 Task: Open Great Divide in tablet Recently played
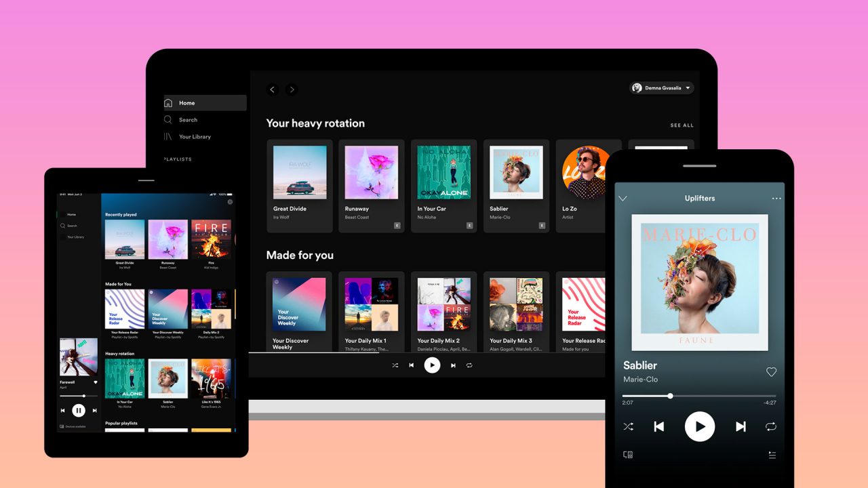pos(125,244)
